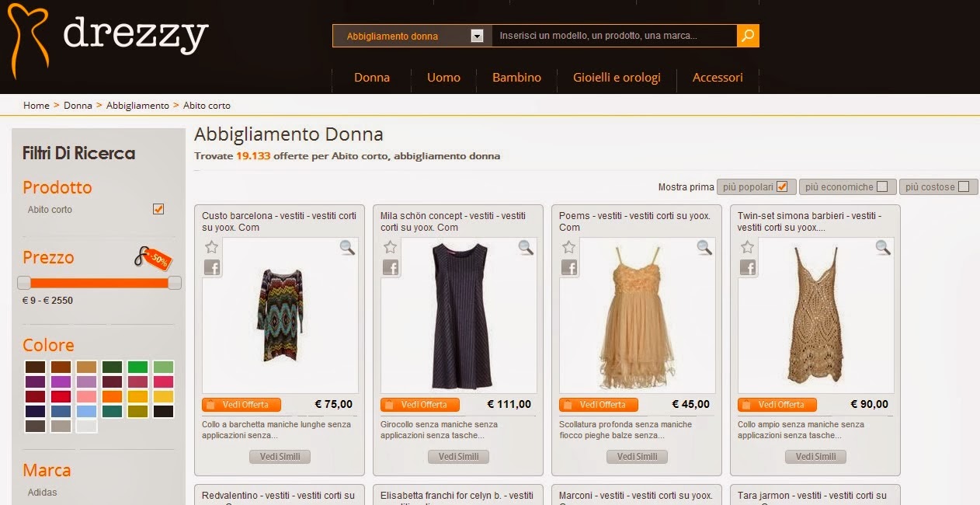Image resolution: width=980 pixels, height=505 pixels.
Task: Zoom the Custo barcelona dress image
Action: [x=347, y=248]
